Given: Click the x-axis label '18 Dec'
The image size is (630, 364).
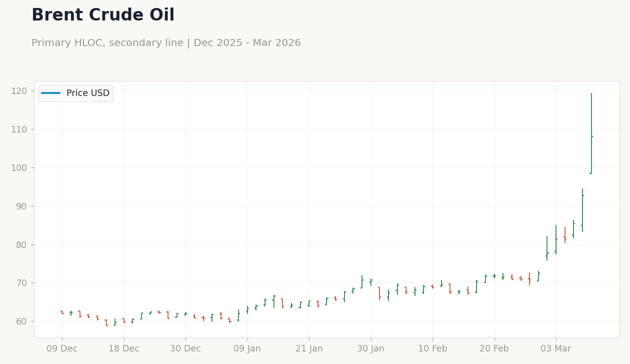Looking at the screenshot, I should click(x=124, y=349).
